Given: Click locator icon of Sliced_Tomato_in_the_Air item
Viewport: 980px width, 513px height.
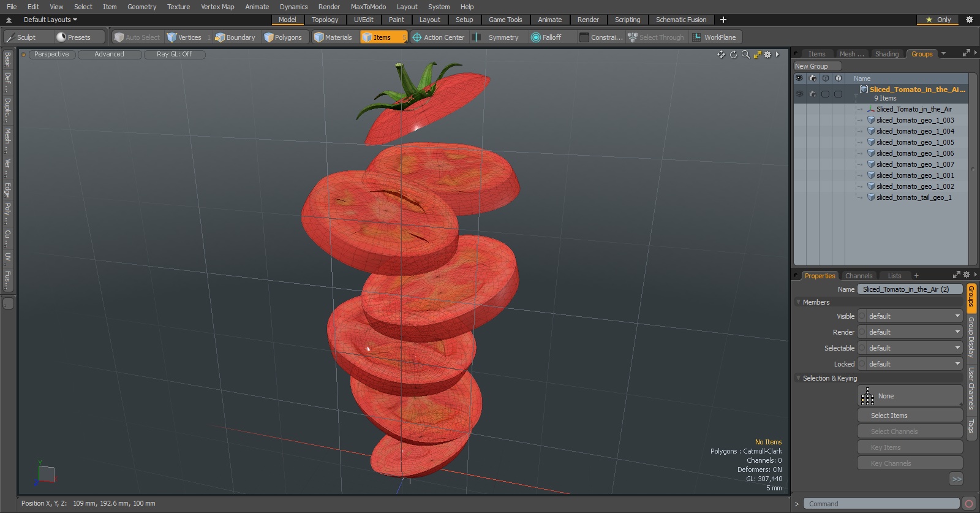Looking at the screenshot, I should 871,109.
